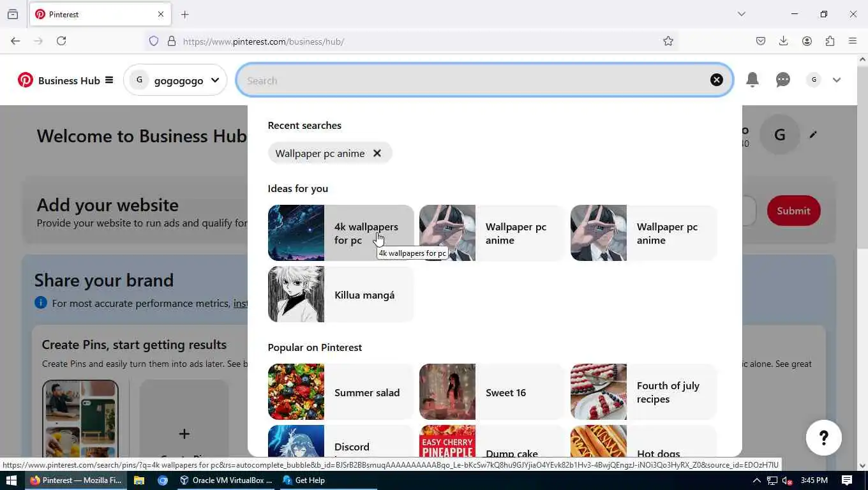The width and height of the screenshot is (868, 490).
Task: Click the Pinterest logo icon
Action: (26, 80)
